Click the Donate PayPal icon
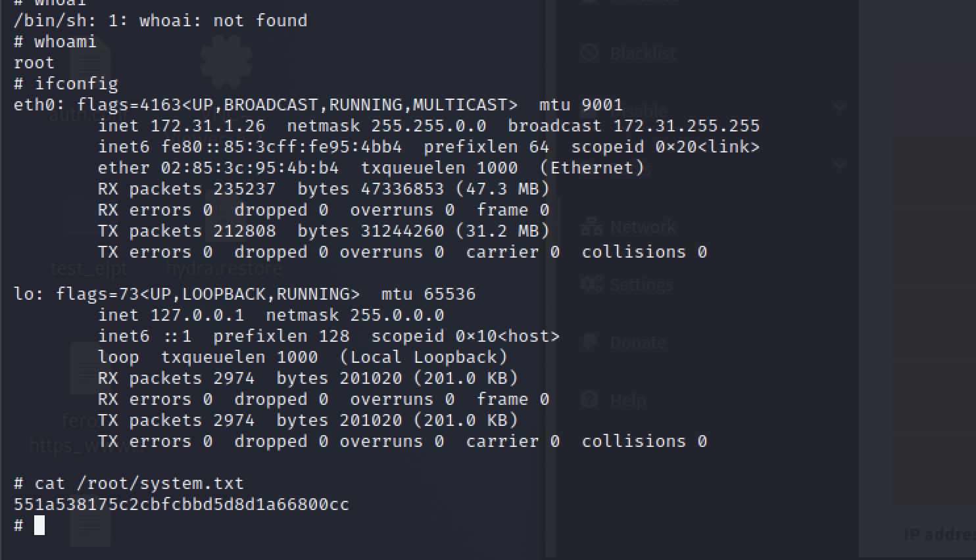This screenshot has width=976, height=560. (x=590, y=342)
